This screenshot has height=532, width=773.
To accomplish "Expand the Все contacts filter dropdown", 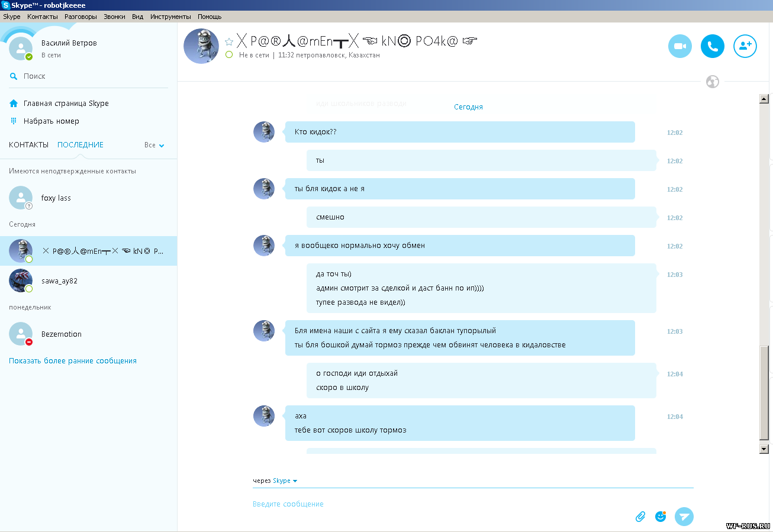I will coord(154,145).
